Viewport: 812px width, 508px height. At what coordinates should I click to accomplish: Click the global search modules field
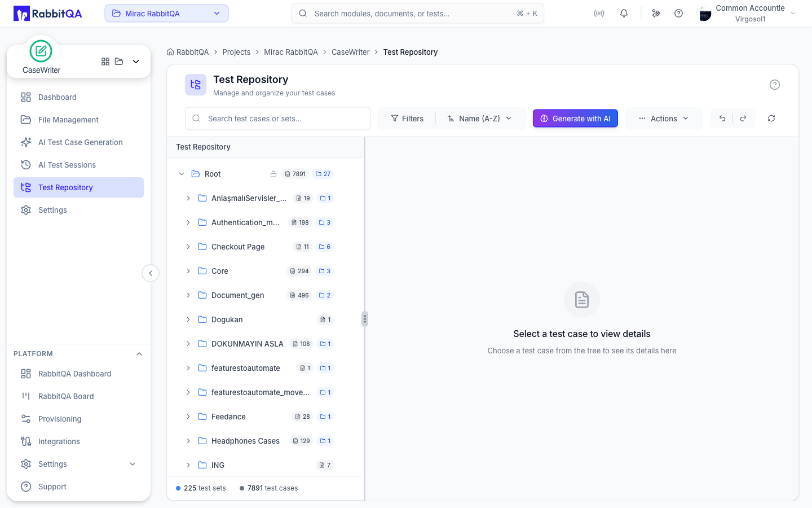pyautogui.click(x=418, y=14)
